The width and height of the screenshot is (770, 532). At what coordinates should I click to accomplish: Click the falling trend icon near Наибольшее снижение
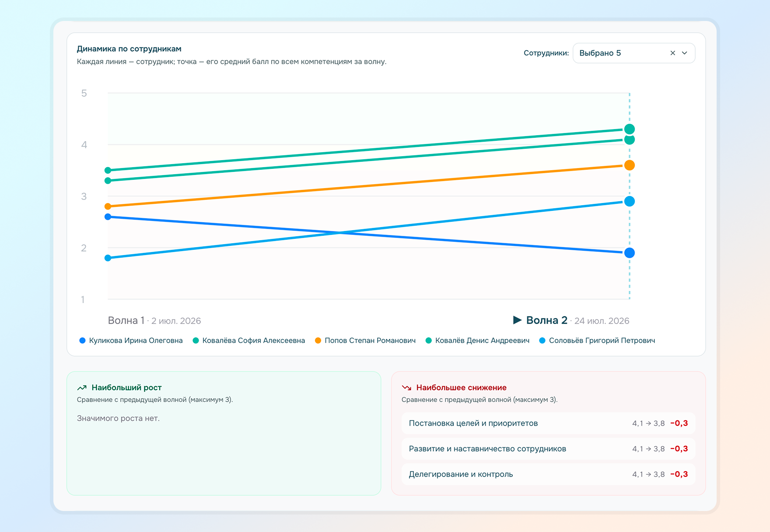(x=406, y=388)
